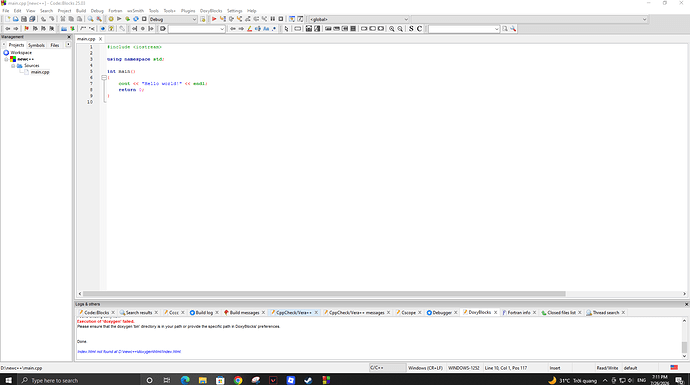690x385 pixels.
Task: Click the Find magnifier toolbar icon
Action: click(90, 19)
